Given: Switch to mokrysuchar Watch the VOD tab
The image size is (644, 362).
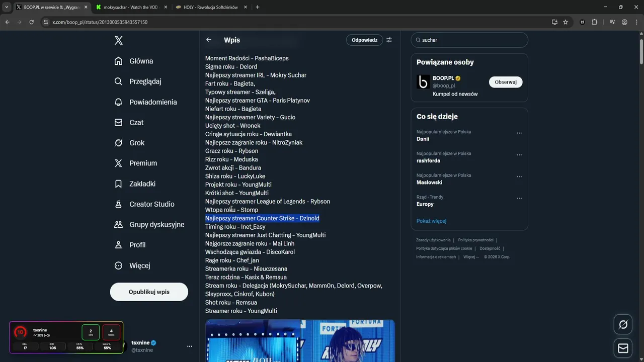Looking at the screenshot, I should (130, 7).
